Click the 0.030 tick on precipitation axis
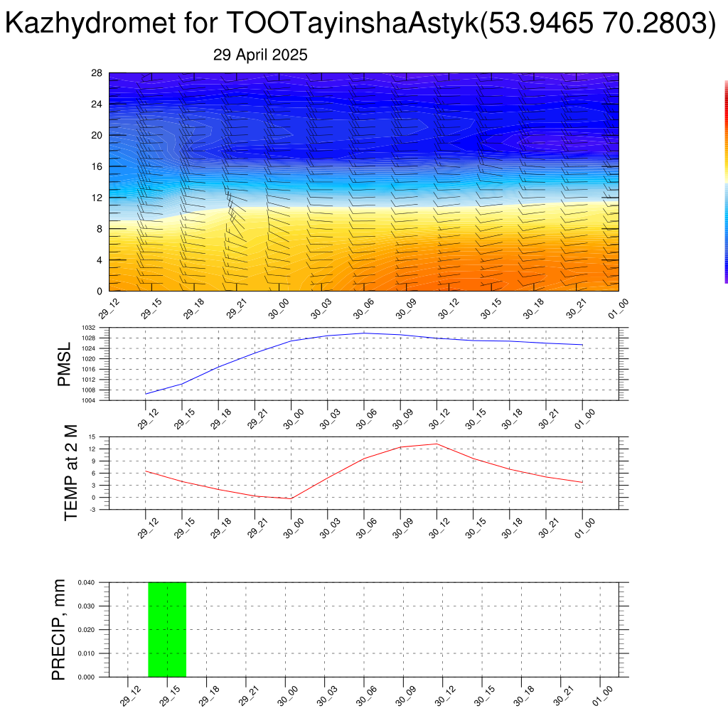This screenshot has height=728, width=728. point(86,606)
